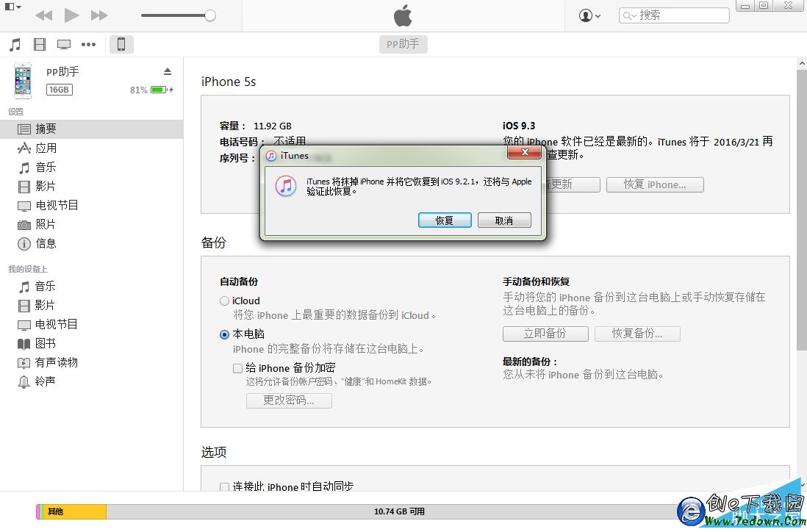The height and width of the screenshot is (532, 807).
Task: Click the music note library icon
Action: pos(15,45)
